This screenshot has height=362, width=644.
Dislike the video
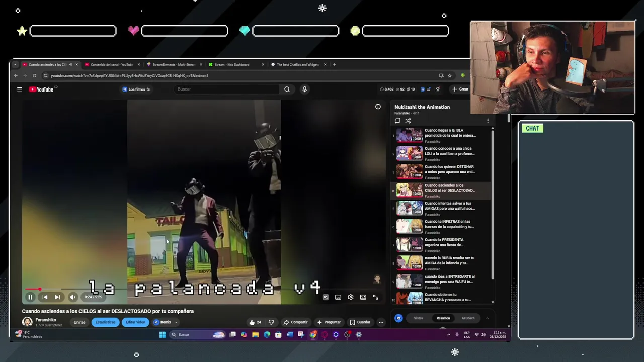(x=271, y=322)
